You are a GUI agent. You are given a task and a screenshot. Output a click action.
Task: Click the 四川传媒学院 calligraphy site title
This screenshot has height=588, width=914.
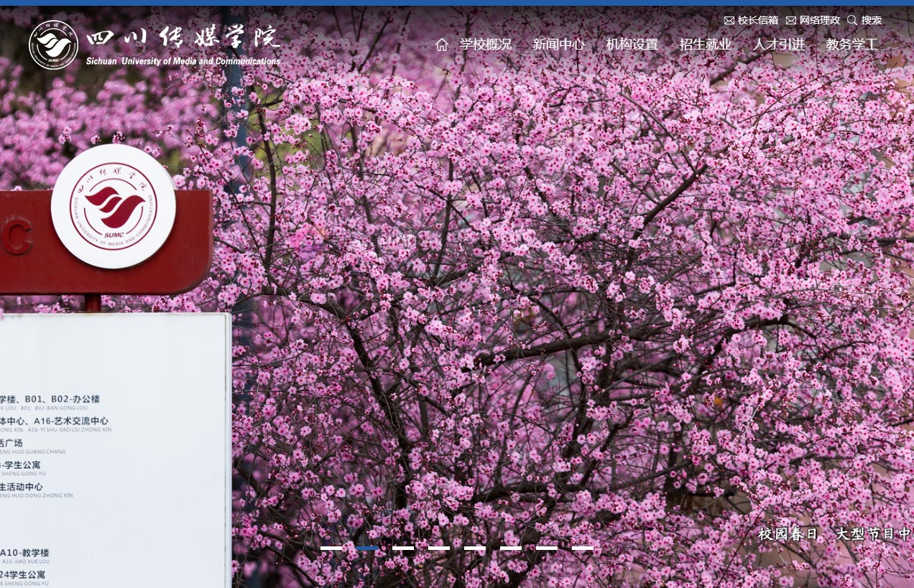point(183,37)
